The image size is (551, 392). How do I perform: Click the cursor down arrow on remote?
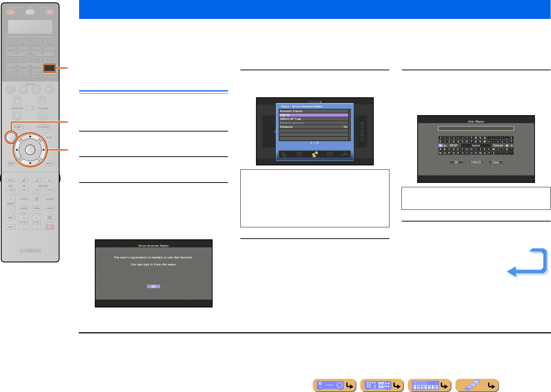pyautogui.click(x=30, y=163)
